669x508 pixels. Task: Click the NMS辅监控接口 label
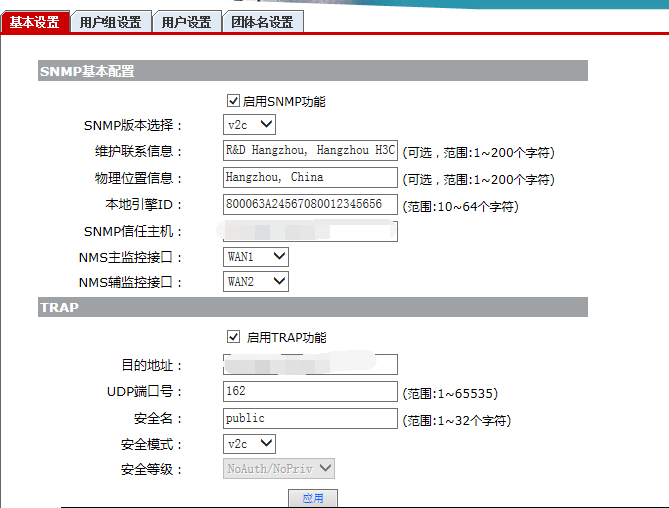(x=130, y=282)
